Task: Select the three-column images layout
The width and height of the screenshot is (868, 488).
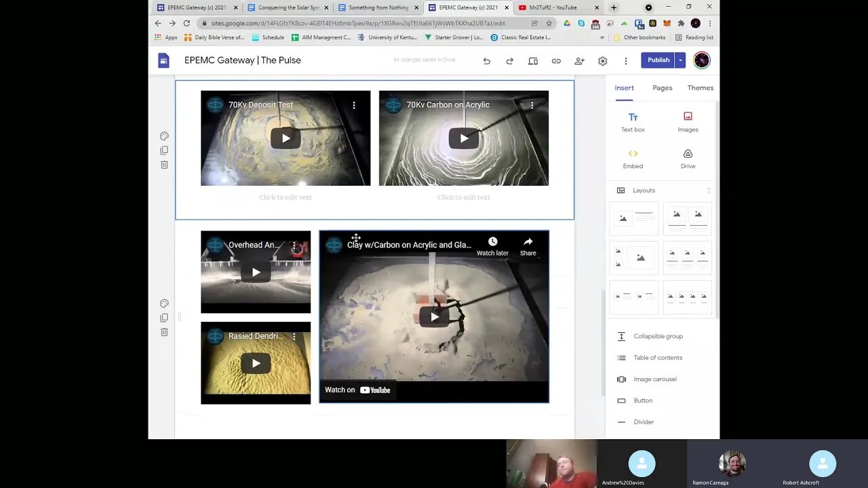Action: 688,258
